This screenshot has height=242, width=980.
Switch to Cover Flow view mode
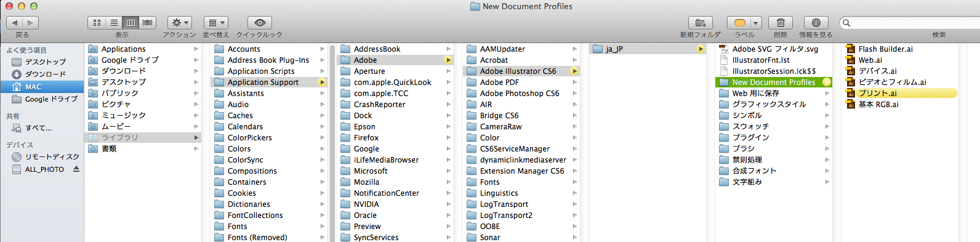click(148, 23)
